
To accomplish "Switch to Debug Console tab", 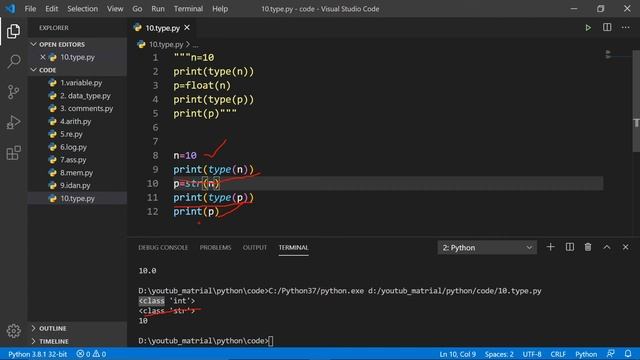I will 163,247.
